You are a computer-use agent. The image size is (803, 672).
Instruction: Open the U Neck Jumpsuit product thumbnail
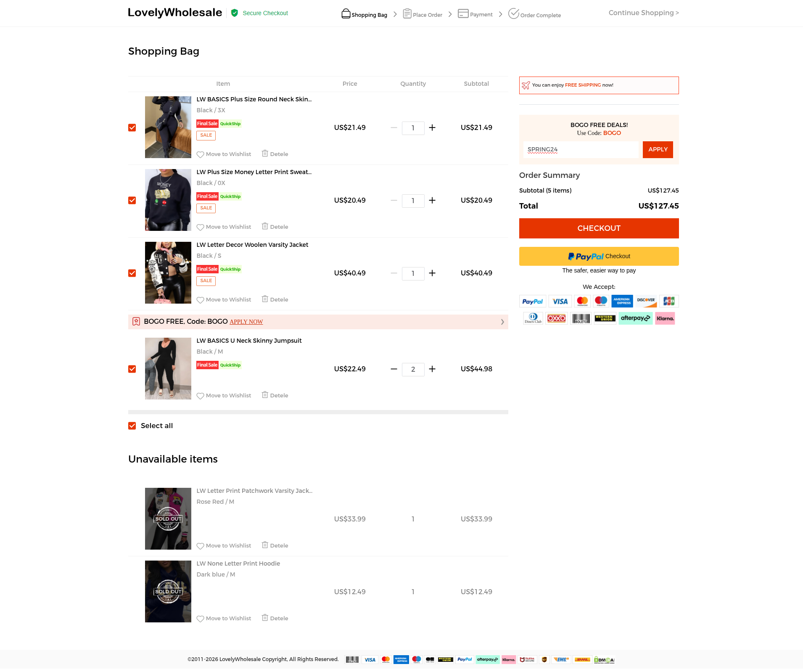click(x=168, y=369)
